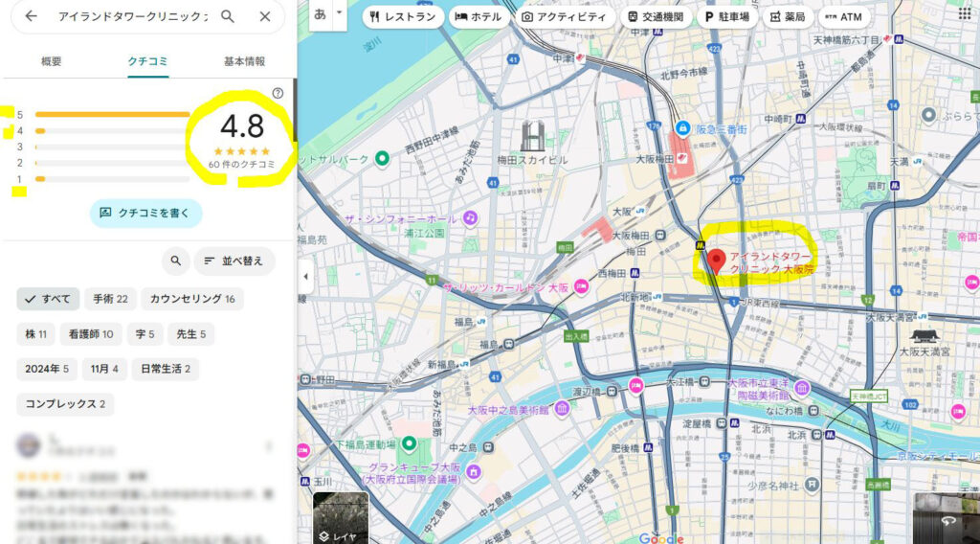
Task: Click the ドサルパーク green marker
Action: coord(382,158)
